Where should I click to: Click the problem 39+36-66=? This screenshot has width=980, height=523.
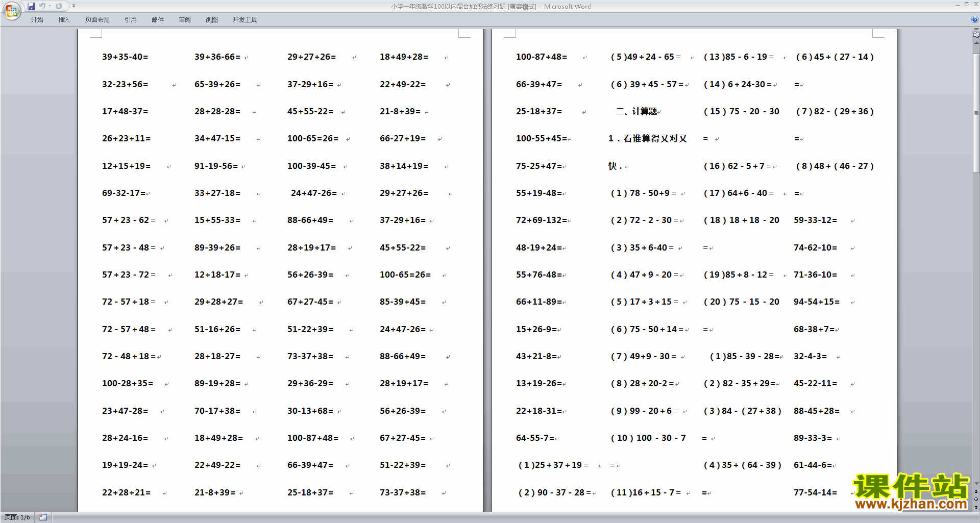click(x=217, y=57)
